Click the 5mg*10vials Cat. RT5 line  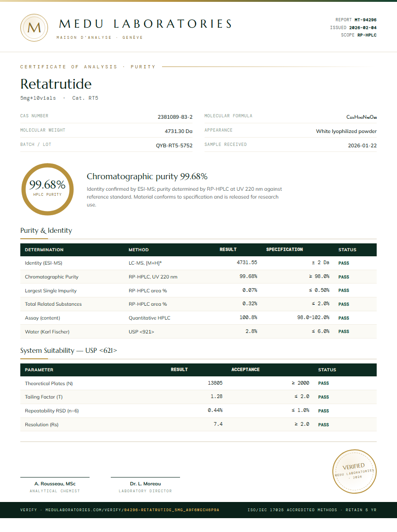(x=60, y=98)
